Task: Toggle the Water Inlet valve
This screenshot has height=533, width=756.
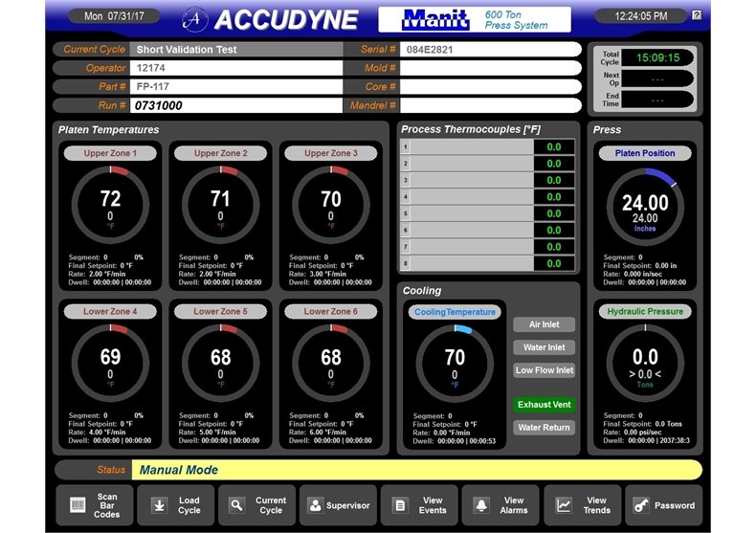Action: (545, 347)
